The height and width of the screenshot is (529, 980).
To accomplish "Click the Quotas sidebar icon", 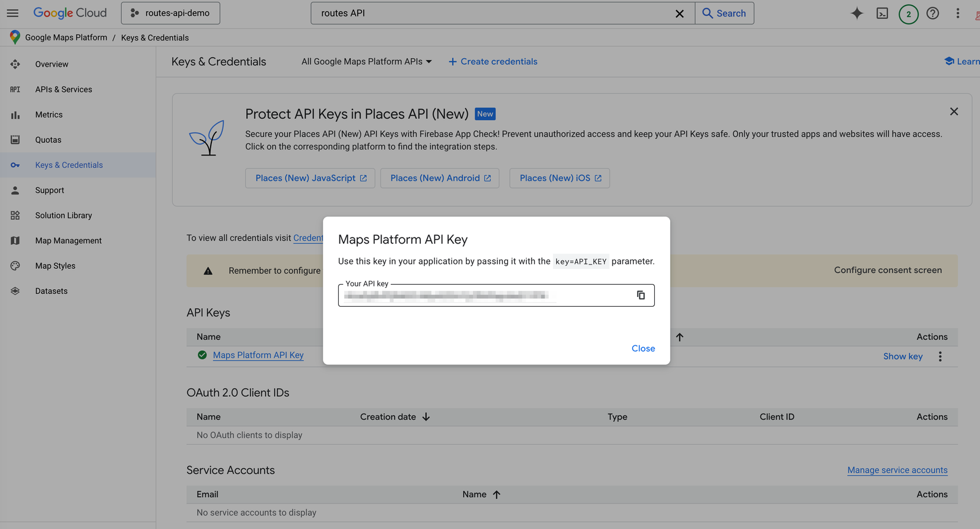I will (15, 140).
